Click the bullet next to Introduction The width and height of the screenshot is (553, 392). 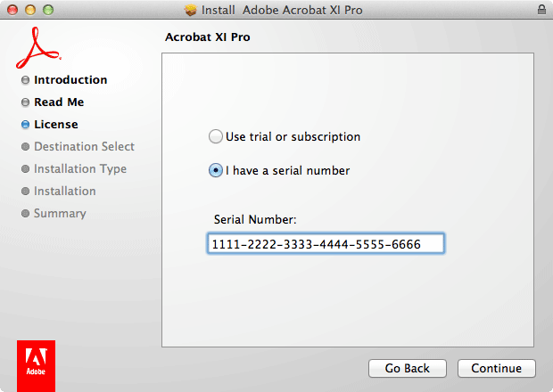[25, 80]
